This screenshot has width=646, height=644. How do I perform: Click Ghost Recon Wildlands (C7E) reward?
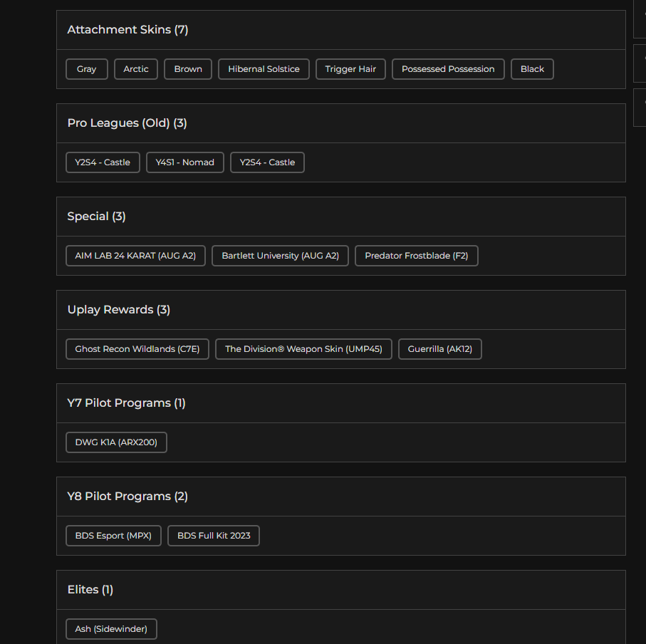(137, 349)
